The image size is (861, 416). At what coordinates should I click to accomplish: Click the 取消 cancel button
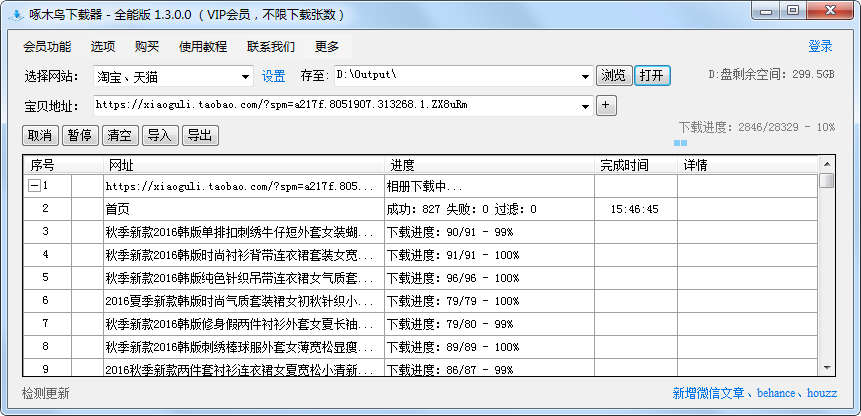pos(40,136)
